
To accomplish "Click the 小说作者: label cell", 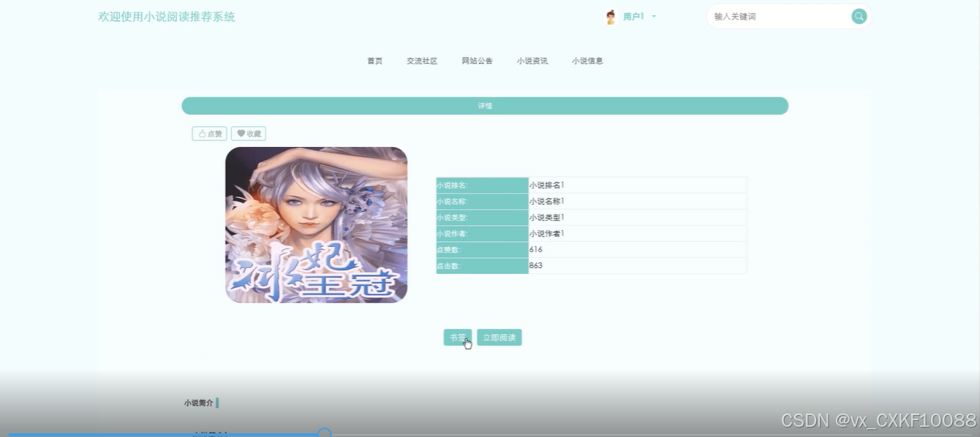I will tap(482, 234).
